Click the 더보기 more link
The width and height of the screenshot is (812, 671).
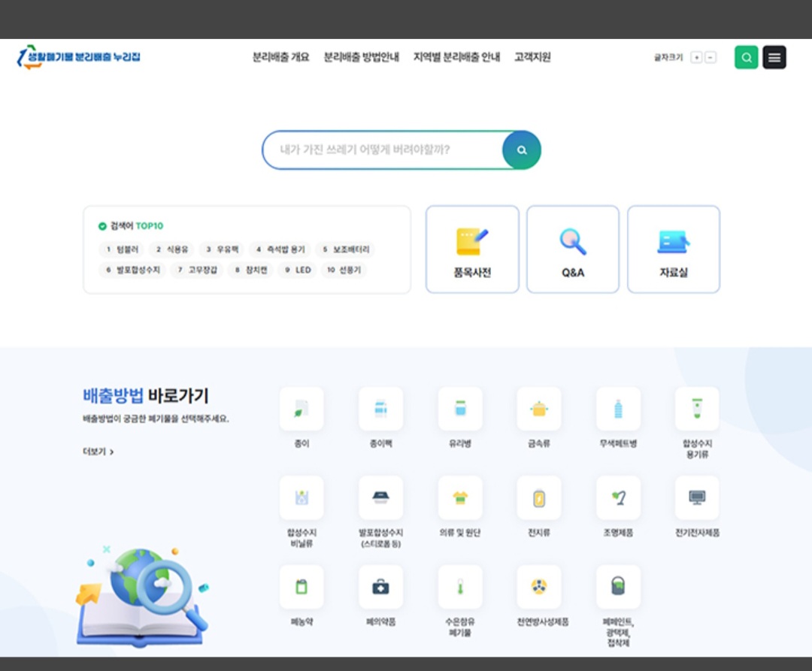(98, 452)
